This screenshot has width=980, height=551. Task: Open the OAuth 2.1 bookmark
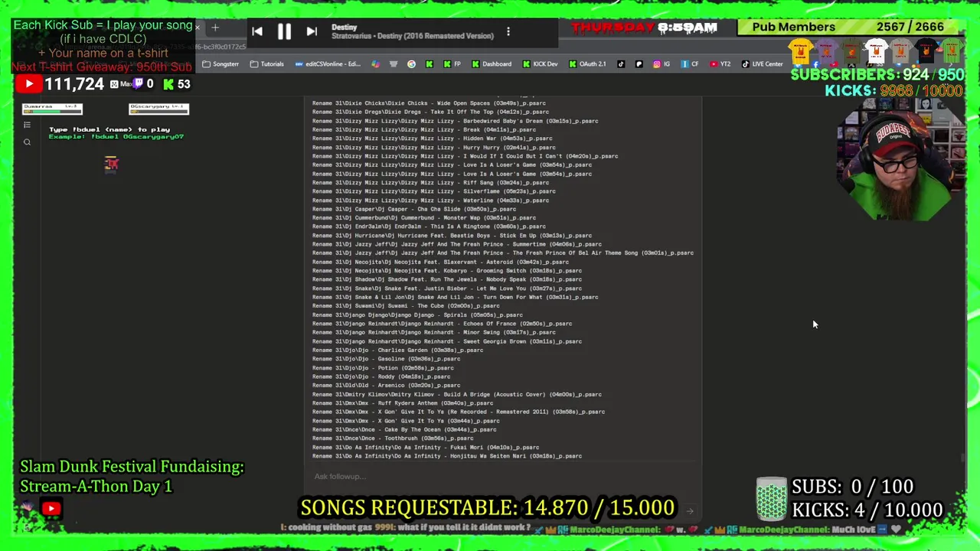(588, 64)
